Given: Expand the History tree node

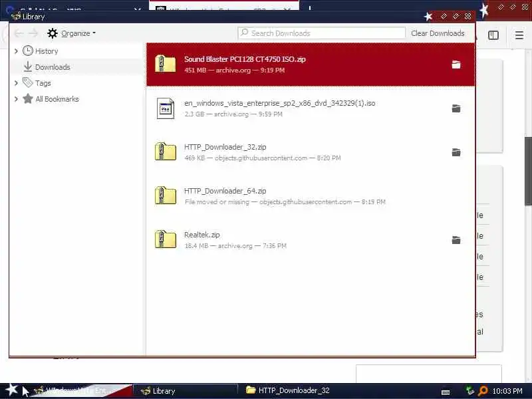Looking at the screenshot, I should (x=16, y=51).
